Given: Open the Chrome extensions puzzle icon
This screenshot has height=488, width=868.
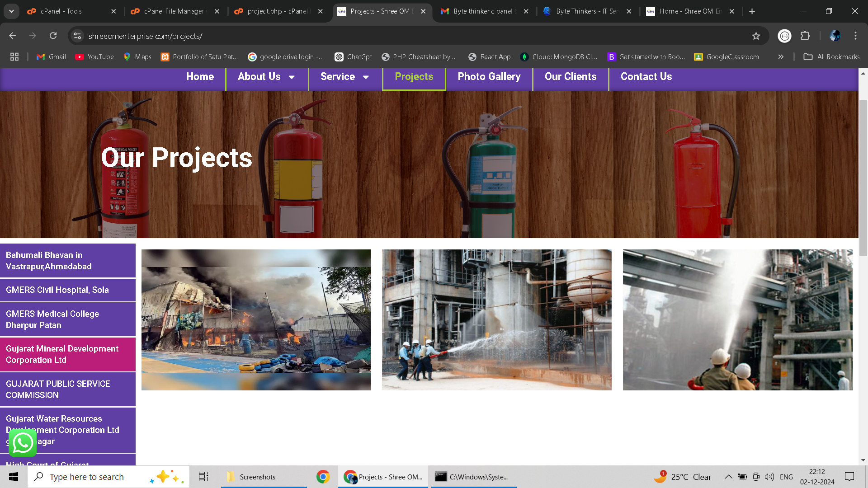Looking at the screenshot, I should [x=805, y=36].
